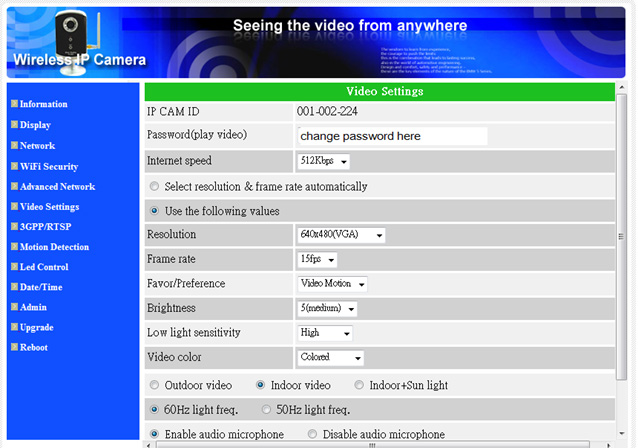Click the yellow bullet icon beside Motion Detection
Viewport: 638px width, 448px height.
point(14,246)
